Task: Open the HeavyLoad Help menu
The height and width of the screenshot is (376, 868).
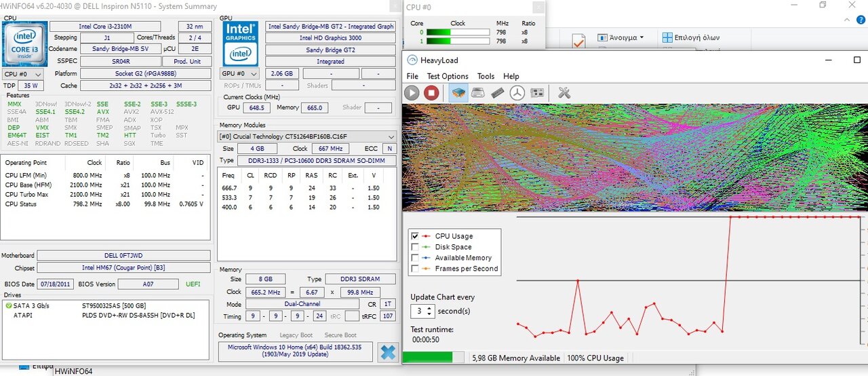Action: point(511,76)
